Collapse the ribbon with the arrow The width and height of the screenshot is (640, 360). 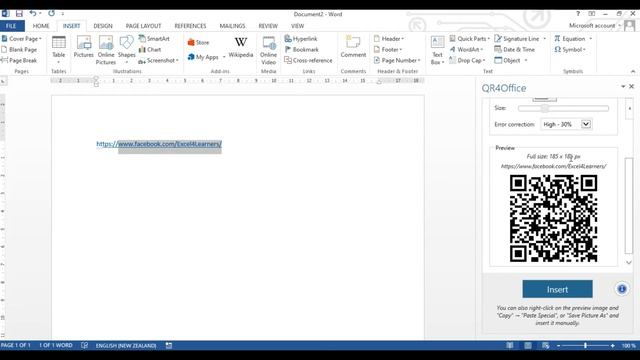click(x=633, y=71)
